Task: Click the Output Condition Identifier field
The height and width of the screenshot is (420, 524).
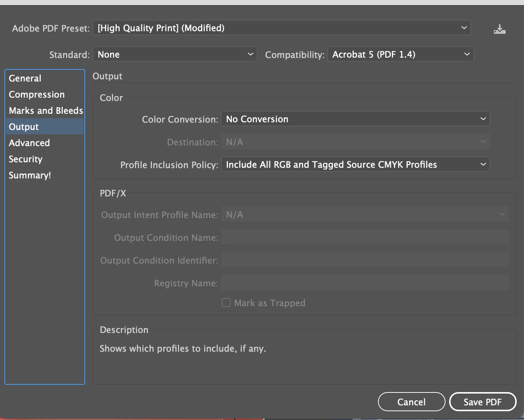Action: pos(365,260)
